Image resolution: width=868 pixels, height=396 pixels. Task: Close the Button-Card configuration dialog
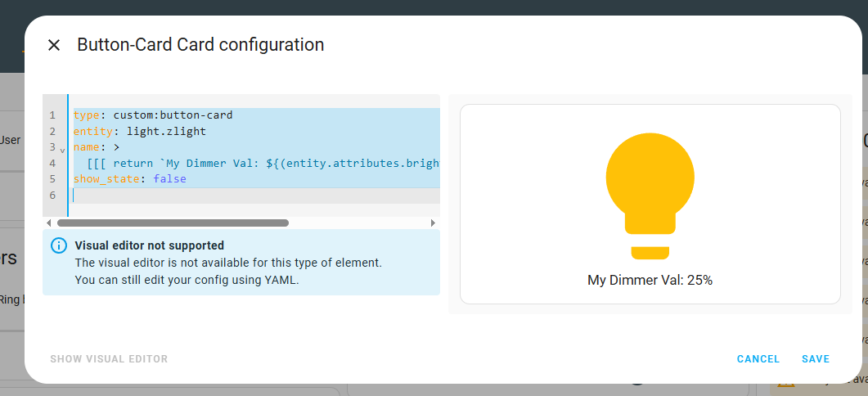coord(54,45)
